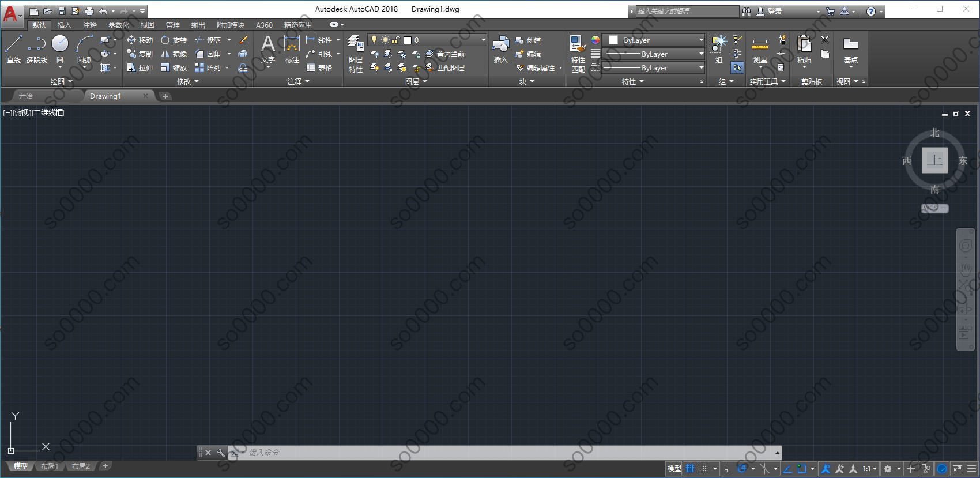This screenshot has width=980, height=478.
Task: Expand the 绘图 panel flyout
Action: coord(61,82)
